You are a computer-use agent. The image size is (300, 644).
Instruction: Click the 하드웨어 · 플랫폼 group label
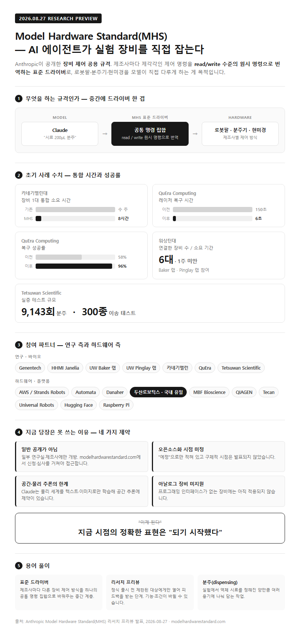point(32,381)
